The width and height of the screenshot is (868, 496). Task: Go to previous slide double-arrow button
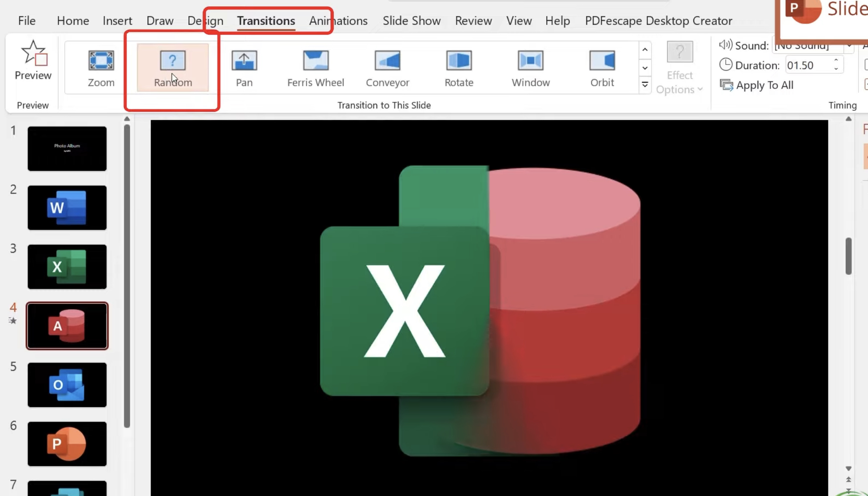point(848,480)
